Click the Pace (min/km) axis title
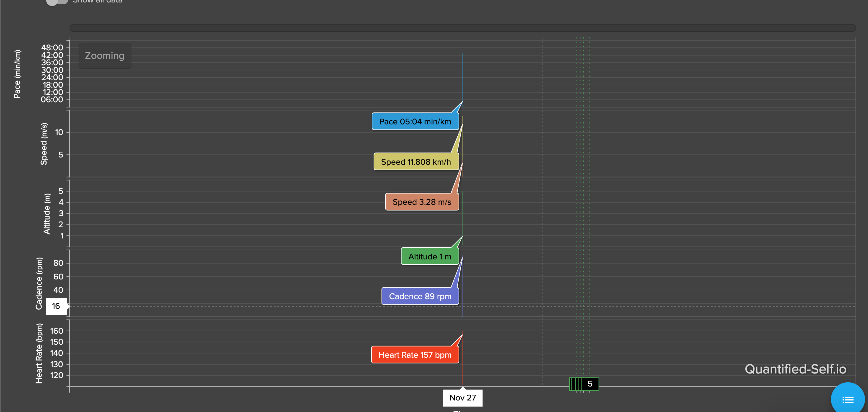This screenshot has height=412, width=868. pyautogui.click(x=17, y=74)
